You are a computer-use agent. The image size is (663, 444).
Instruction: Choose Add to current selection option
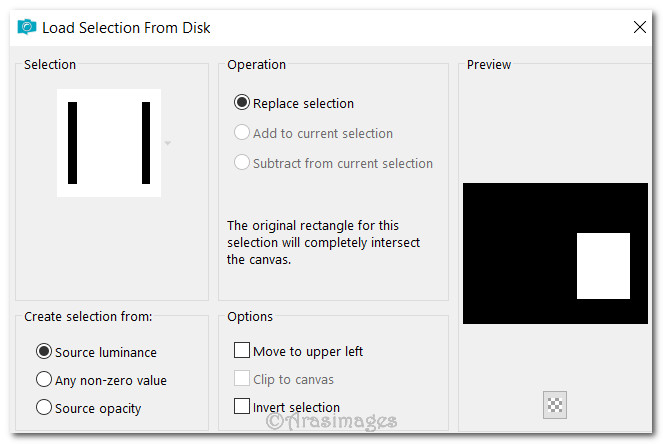(242, 133)
